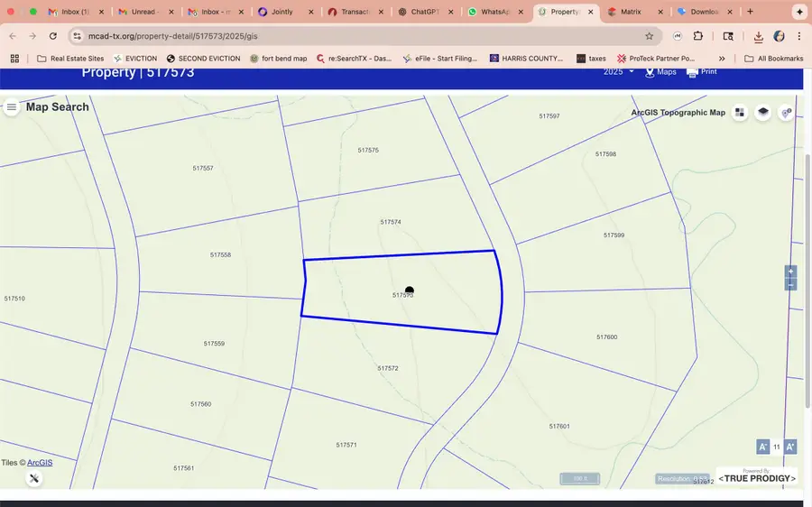This screenshot has width=812, height=507.
Task: Zoom out with the map minus button
Action: coord(790,284)
